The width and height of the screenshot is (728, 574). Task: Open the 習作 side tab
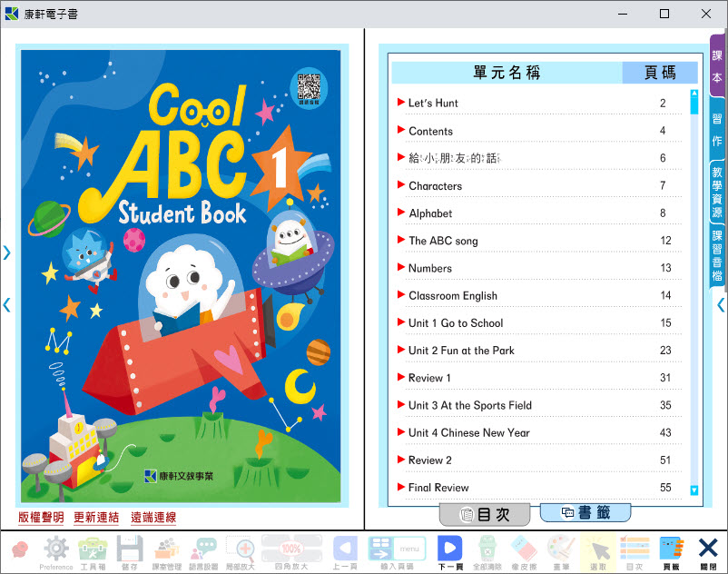click(717, 129)
